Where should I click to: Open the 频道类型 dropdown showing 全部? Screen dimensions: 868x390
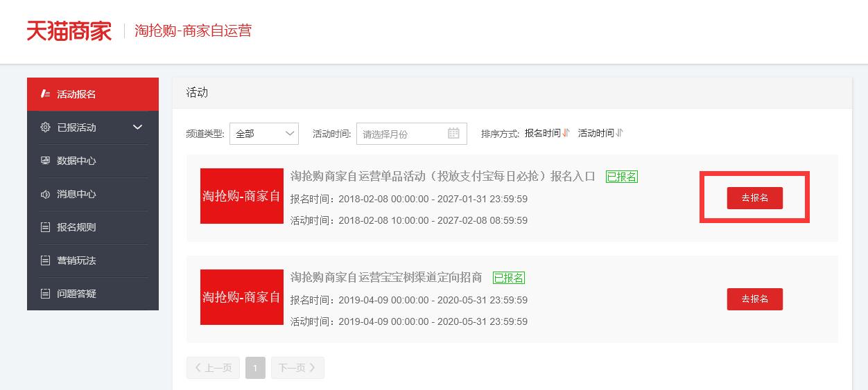point(264,134)
